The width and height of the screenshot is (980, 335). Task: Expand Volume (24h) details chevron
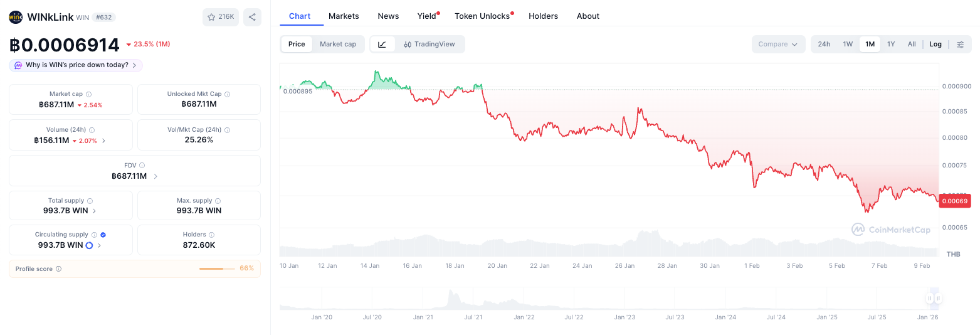click(x=103, y=141)
